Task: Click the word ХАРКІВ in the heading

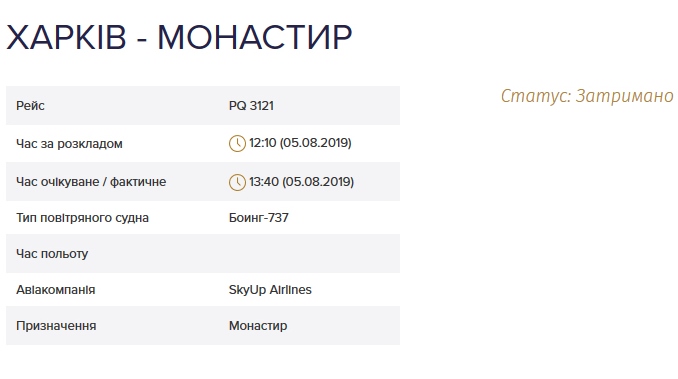Action: coord(66,38)
